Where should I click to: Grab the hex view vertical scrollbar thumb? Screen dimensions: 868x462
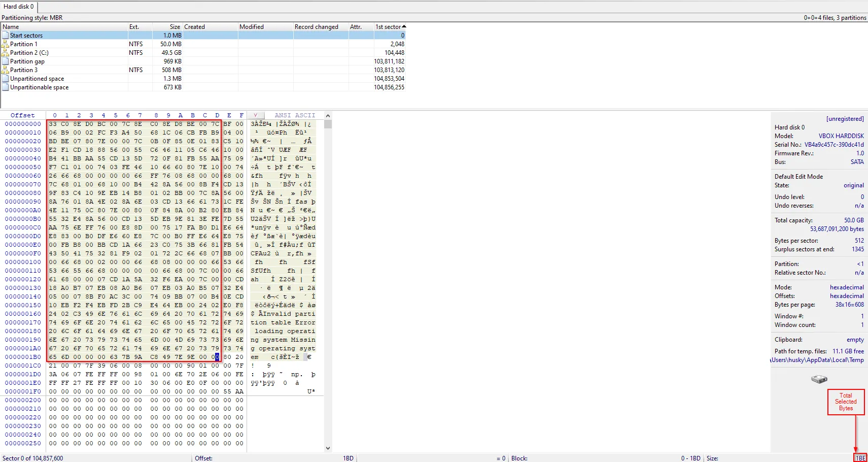coord(328,124)
